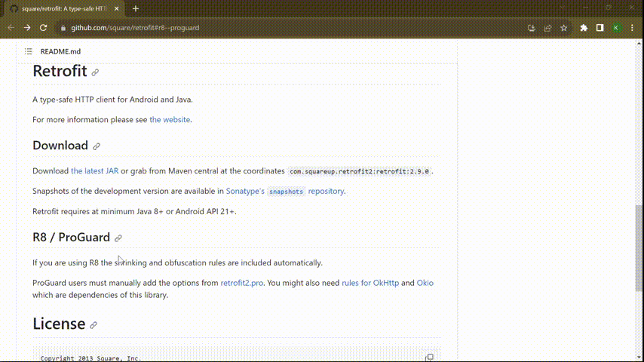This screenshot has width=644, height=362.
Task: Copy the license code block contents
Action: coord(429,357)
